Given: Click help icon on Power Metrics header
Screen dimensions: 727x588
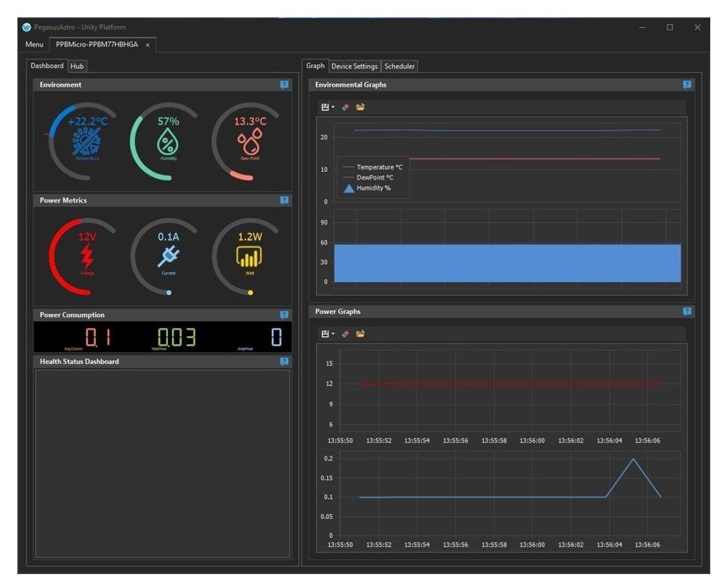Looking at the screenshot, I should click(x=284, y=200).
